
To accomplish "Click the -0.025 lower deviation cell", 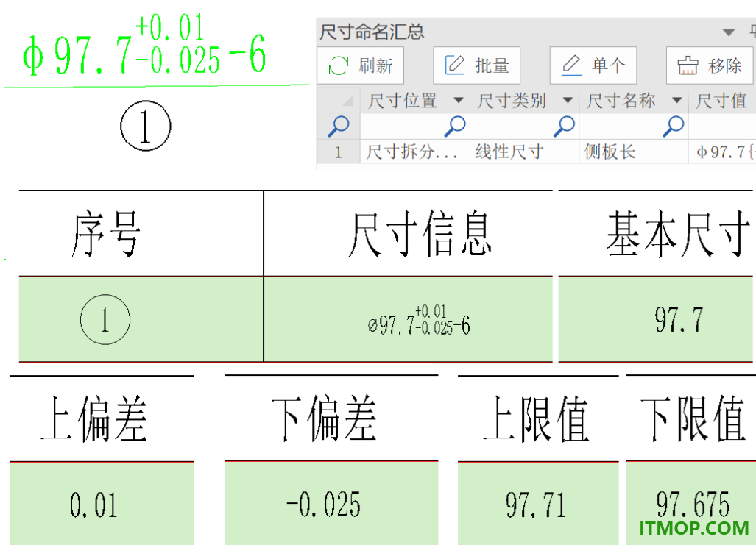I will tap(331, 504).
